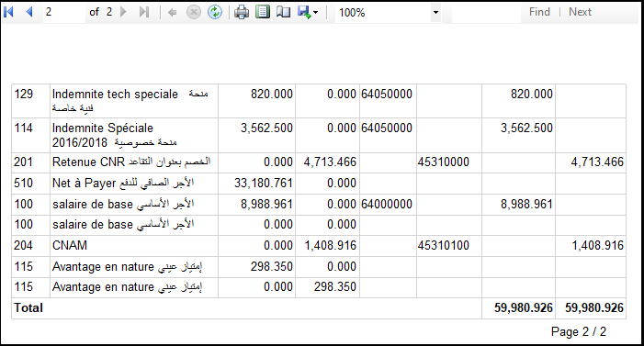644x346 pixels.
Task: Click the Total row label
Action: (28, 307)
